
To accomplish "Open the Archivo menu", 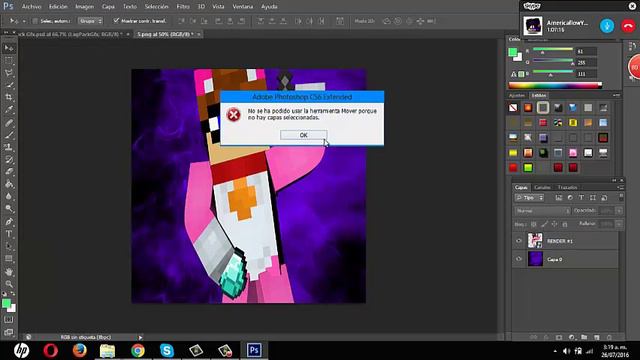I will pos(31,7).
